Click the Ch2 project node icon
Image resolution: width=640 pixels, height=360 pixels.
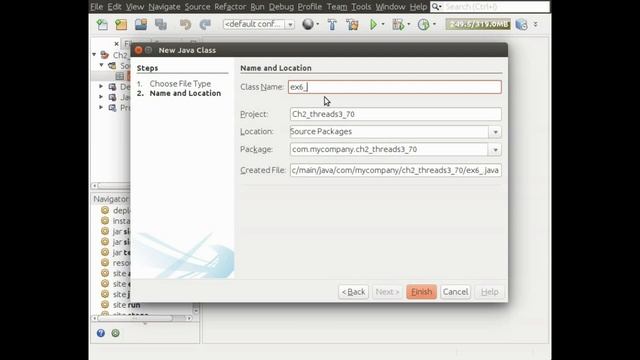coord(105,55)
